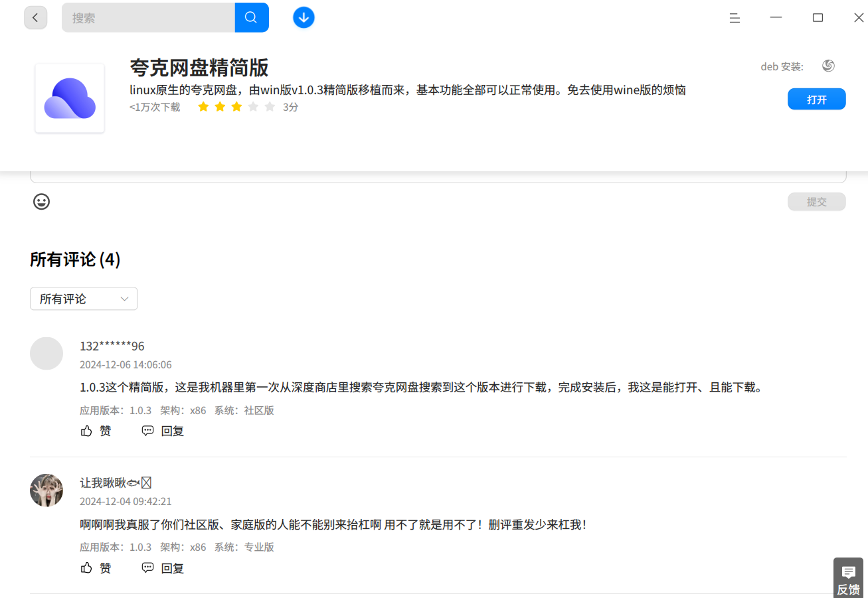Click the greyed 提交 submit button
868x598 pixels.
[x=817, y=202]
